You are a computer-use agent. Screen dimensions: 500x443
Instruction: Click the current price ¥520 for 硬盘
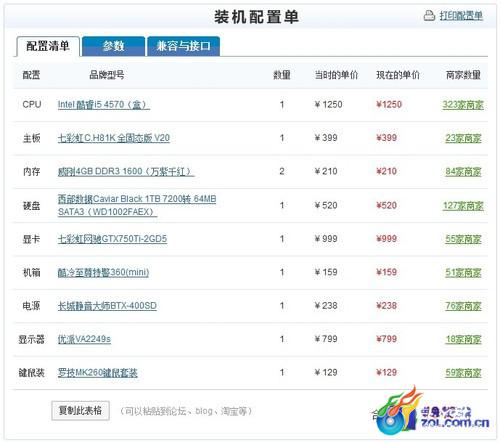(x=386, y=205)
